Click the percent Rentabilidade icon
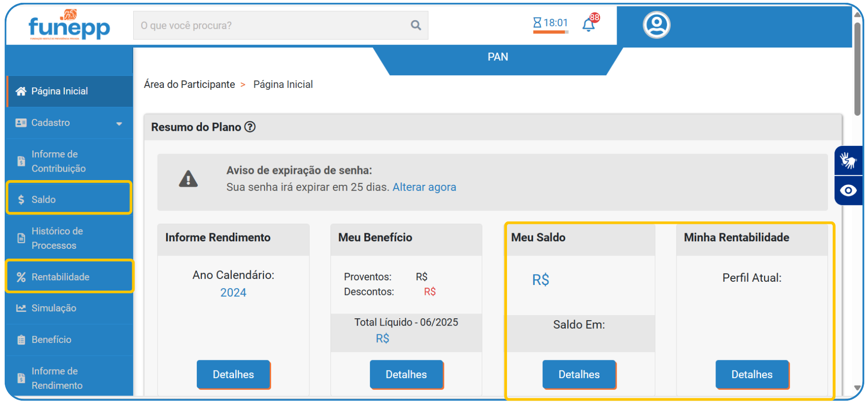The image size is (868, 403). point(21,277)
